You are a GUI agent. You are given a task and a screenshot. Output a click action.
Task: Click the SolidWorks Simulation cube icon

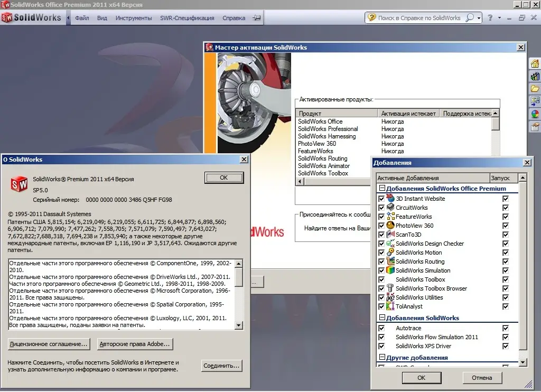[x=390, y=270]
